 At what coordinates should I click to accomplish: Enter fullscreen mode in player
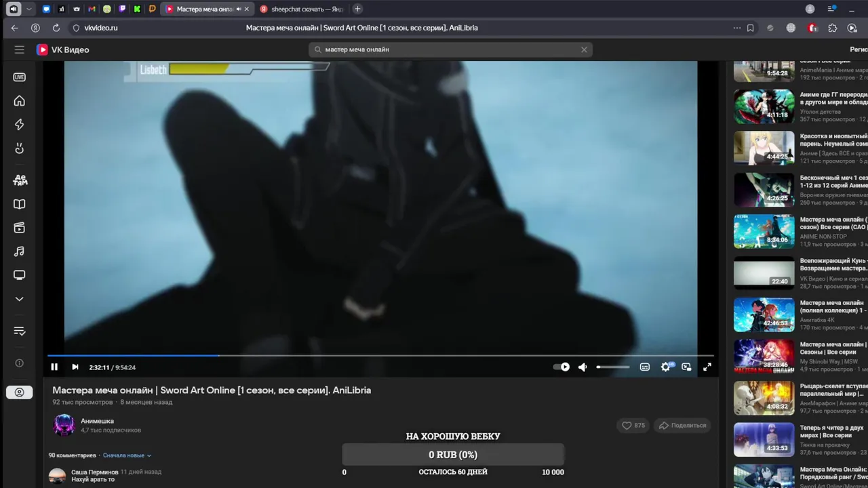[707, 367]
